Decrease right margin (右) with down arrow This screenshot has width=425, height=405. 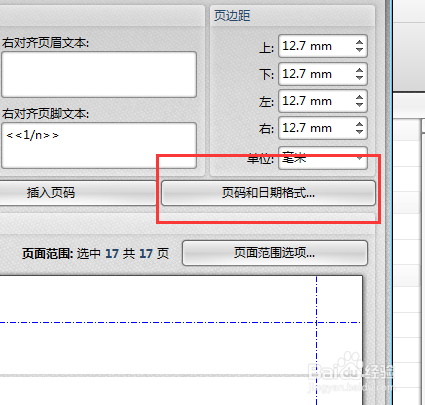359,132
